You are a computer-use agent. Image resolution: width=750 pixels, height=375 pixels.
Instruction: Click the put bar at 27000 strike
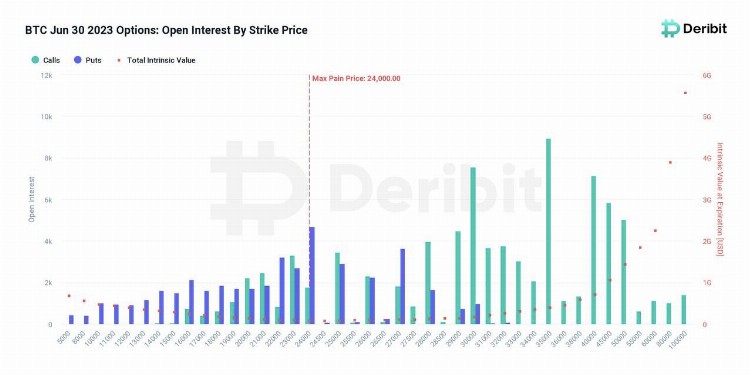click(x=402, y=287)
